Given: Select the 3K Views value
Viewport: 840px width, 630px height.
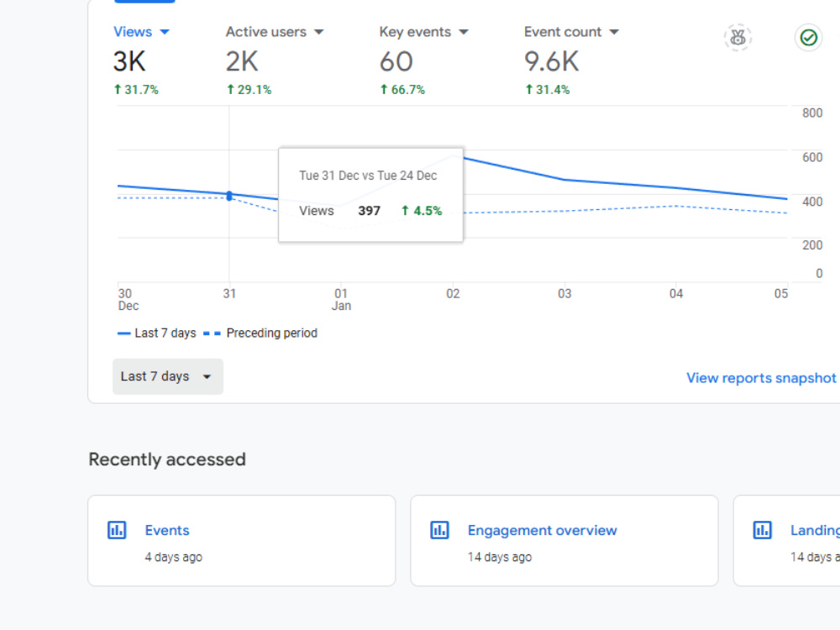Looking at the screenshot, I should tap(129, 61).
